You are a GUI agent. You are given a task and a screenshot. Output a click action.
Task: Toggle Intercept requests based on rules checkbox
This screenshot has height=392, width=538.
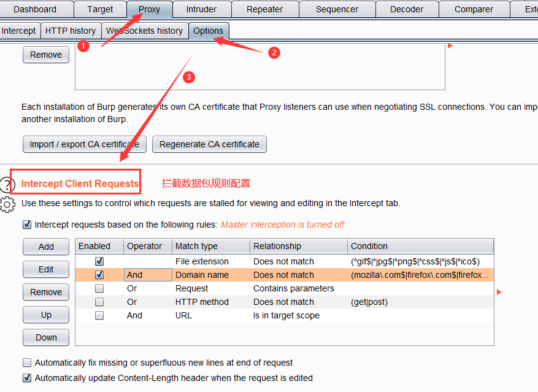click(27, 225)
